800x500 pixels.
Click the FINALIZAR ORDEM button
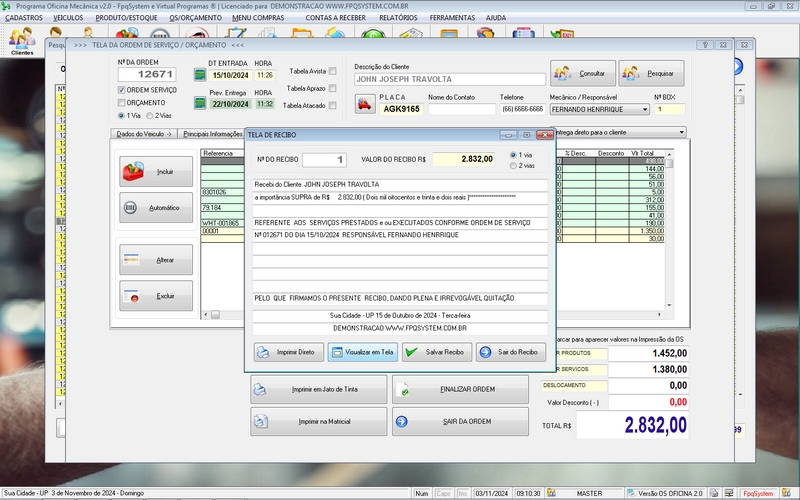point(460,389)
